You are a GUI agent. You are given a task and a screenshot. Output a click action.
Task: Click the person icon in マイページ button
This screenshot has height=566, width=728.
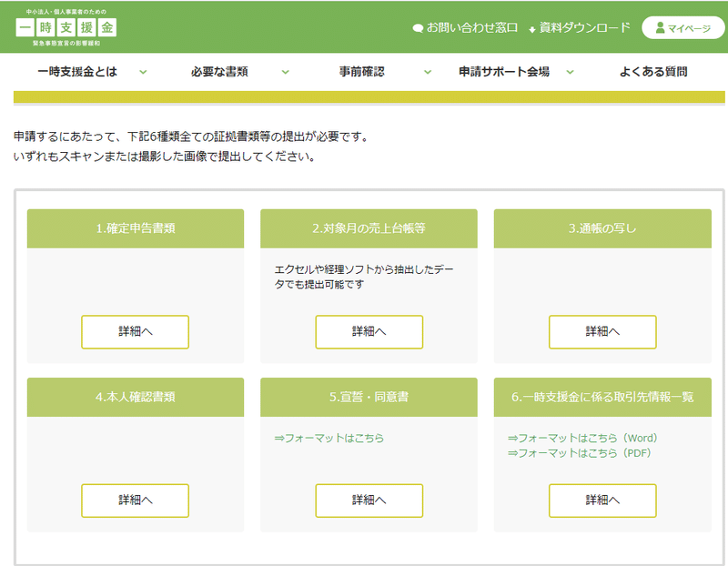[x=660, y=28]
